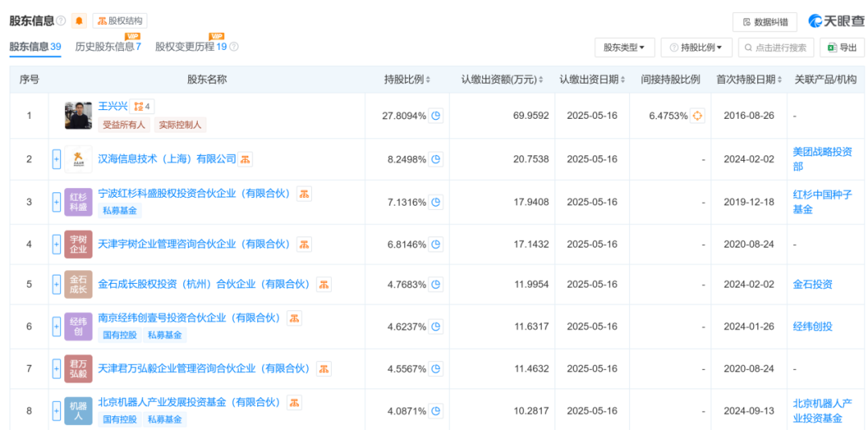This screenshot has height=430, width=868.
Task: Click the 王兴兴 related-companies badge showing 4
Action: pos(142,106)
